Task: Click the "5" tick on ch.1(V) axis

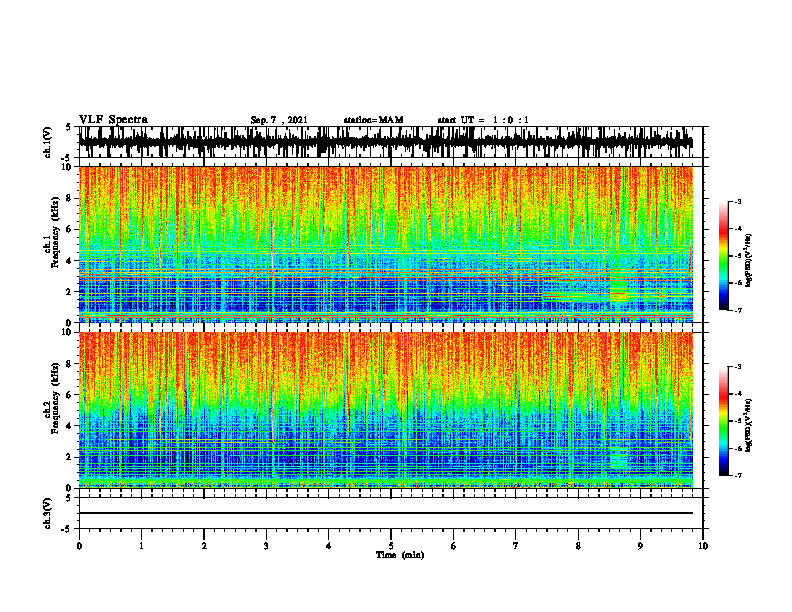Action: point(68,127)
